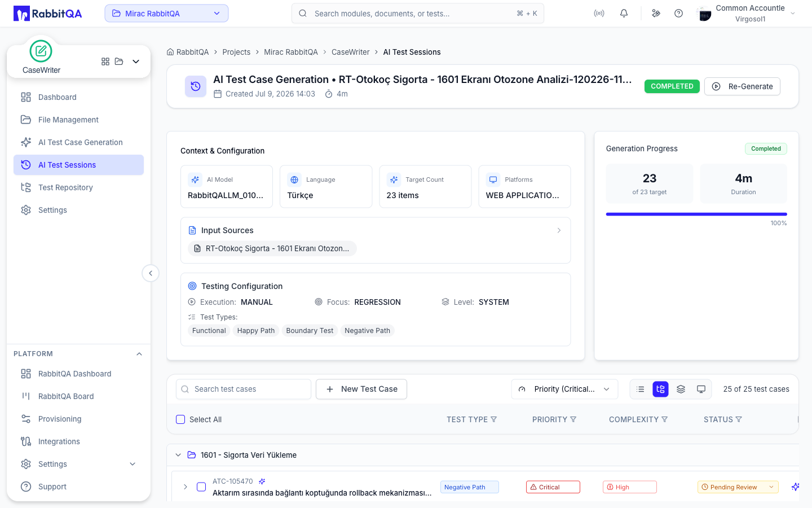Collapse the left sidebar with arrow button
The width and height of the screenshot is (812, 508).
[151, 273]
